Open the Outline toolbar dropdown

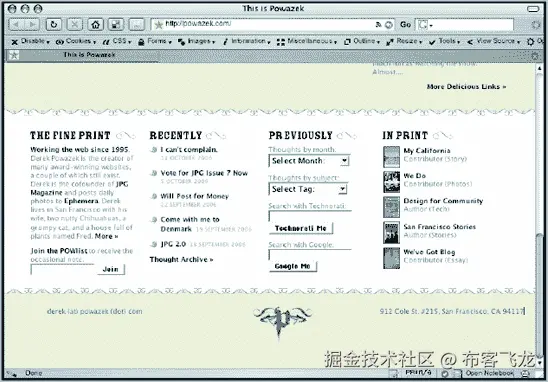click(x=362, y=42)
